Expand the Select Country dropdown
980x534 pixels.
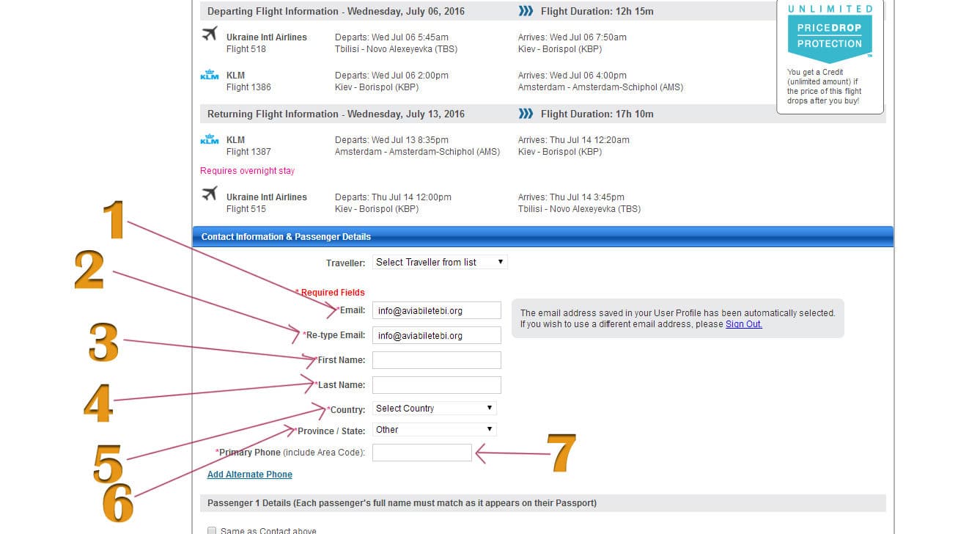[434, 408]
